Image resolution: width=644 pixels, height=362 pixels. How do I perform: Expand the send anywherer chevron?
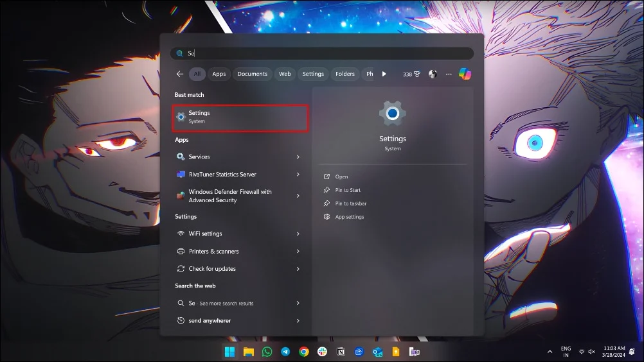298,320
